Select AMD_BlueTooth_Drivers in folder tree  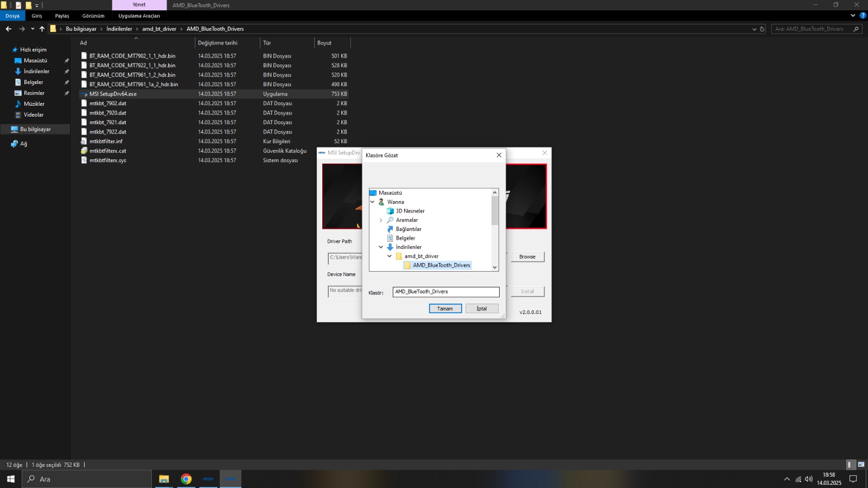point(441,265)
